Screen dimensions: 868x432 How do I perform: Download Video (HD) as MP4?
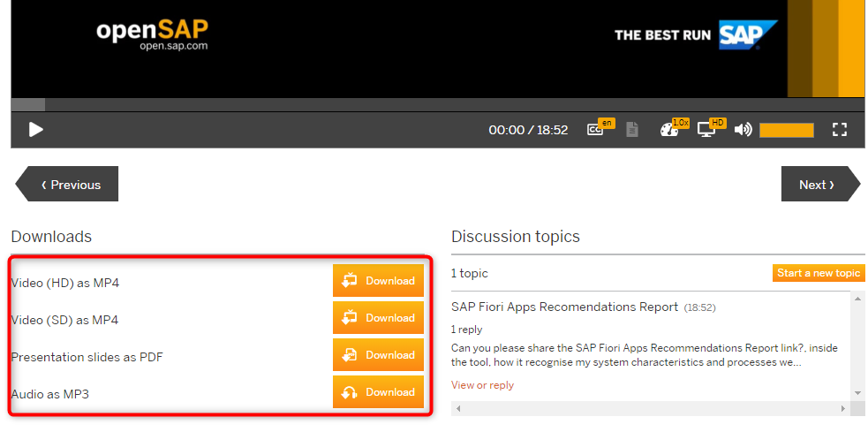click(x=378, y=281)
